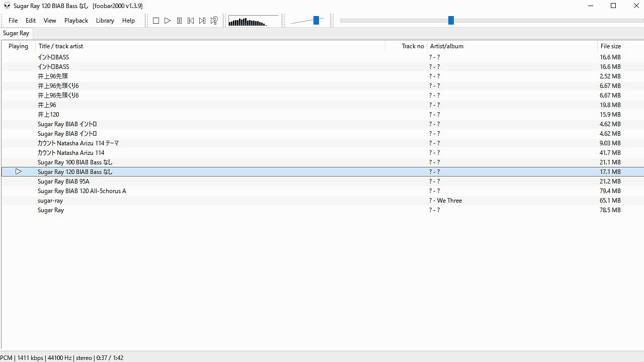Image resolution: width=644 pixels, height=362 pixels.
Task: Click the Stop playback toolbar button
Action: tap(156, 21)
